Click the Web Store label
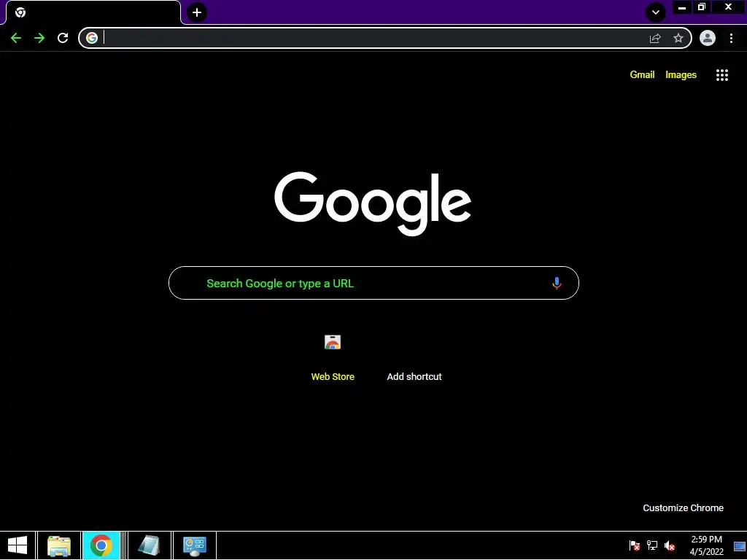 (333, 377)
